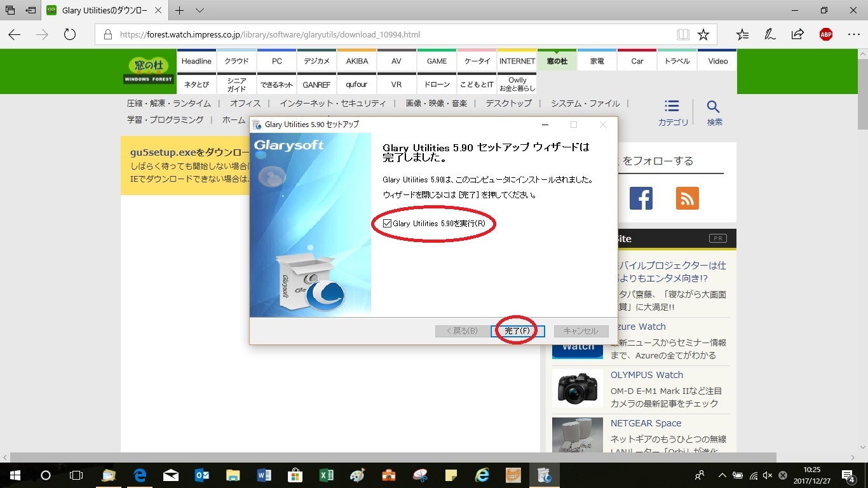Uncheck Glary Utilities 5.90を実行 checkbox
This screenshot has height=488, width=868.
pos(387,224)
